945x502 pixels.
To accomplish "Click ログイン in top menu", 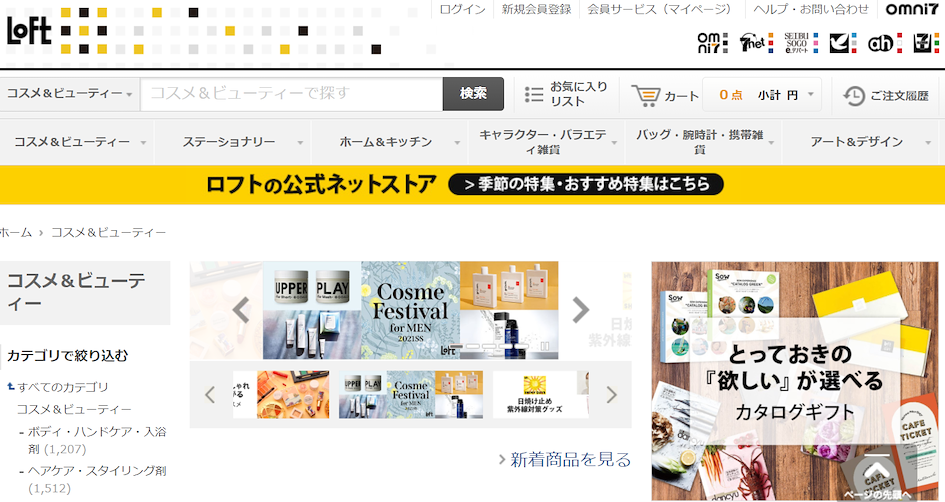I will [x=462, y=9].
